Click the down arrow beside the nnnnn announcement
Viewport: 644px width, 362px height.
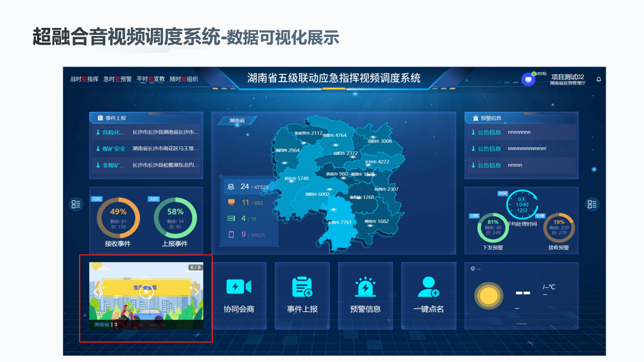[473, 165]
